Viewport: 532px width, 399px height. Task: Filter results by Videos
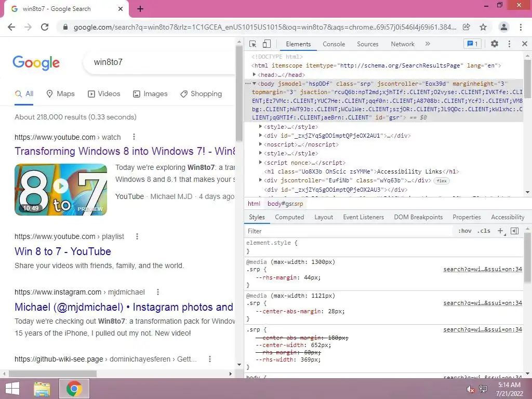[104, 94]
